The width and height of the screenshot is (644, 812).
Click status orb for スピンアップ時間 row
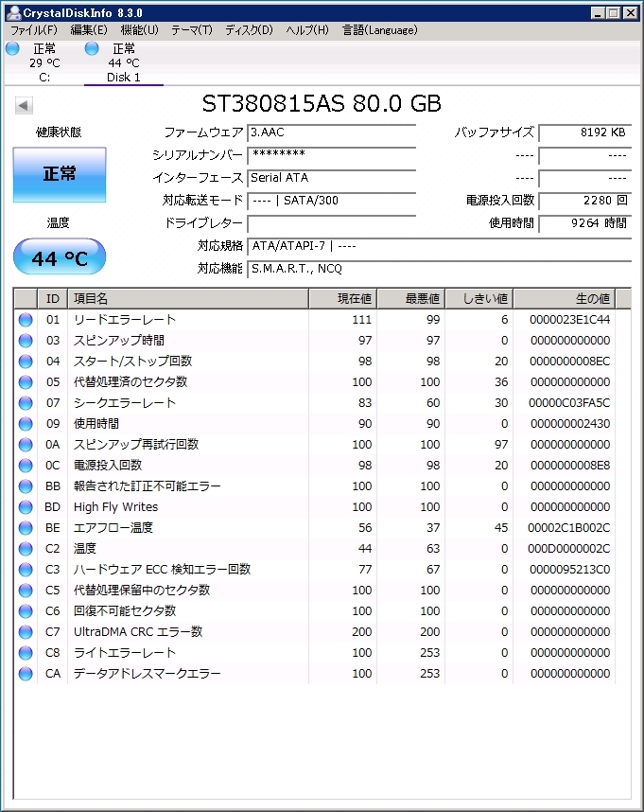click(x=26, y=341)
